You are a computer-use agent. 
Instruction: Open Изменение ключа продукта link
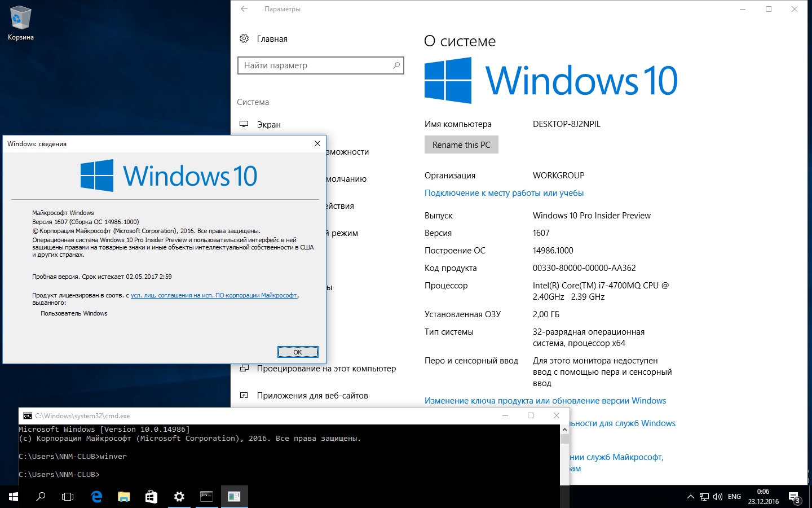pos(545,401)
